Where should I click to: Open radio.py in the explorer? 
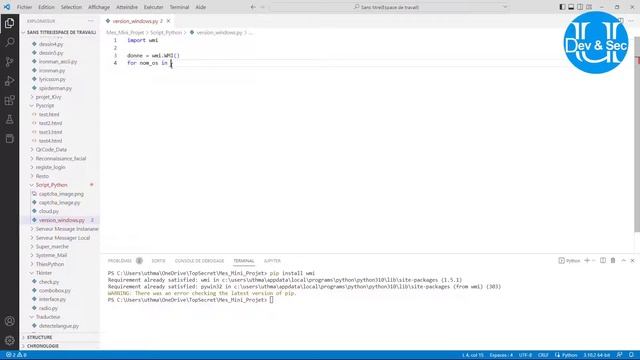pyautogui.click(x=48, y=308)
